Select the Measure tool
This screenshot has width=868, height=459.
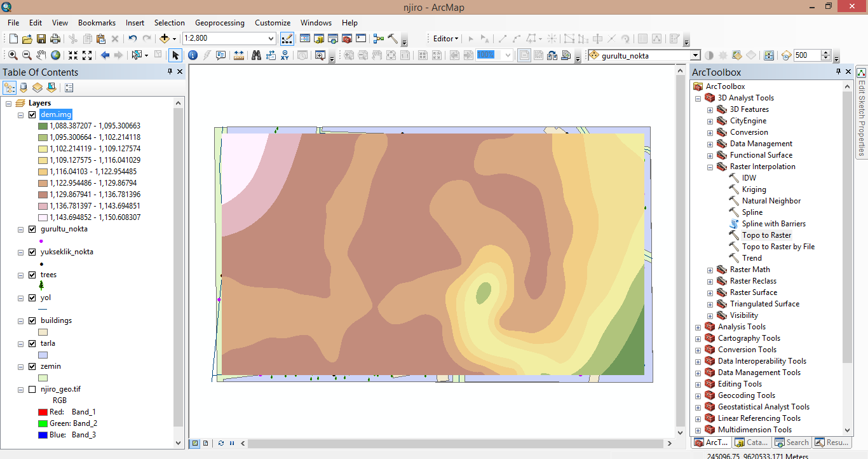[240, 55]
